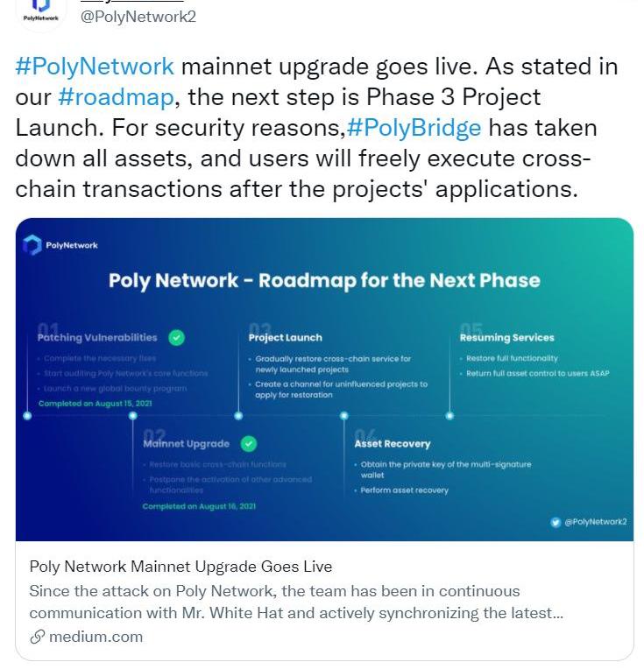Open the #PolyBridge hashtag

[414, 128]
